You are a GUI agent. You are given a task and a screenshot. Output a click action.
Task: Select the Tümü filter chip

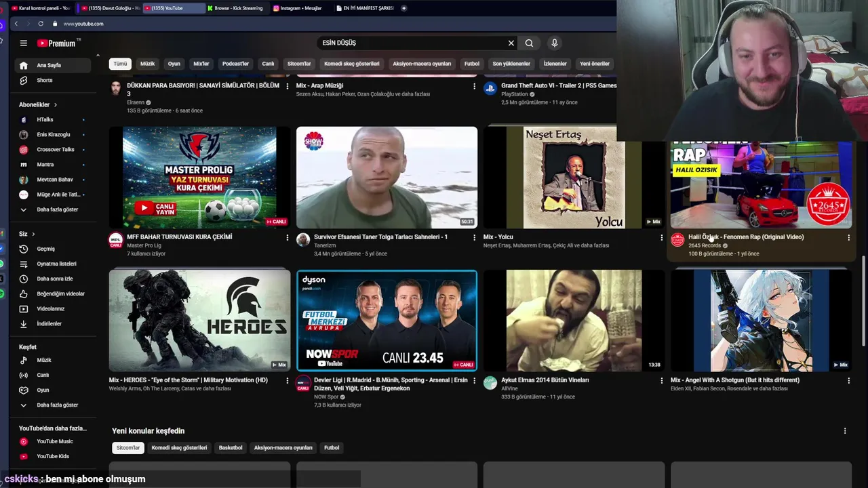[120, 64]
